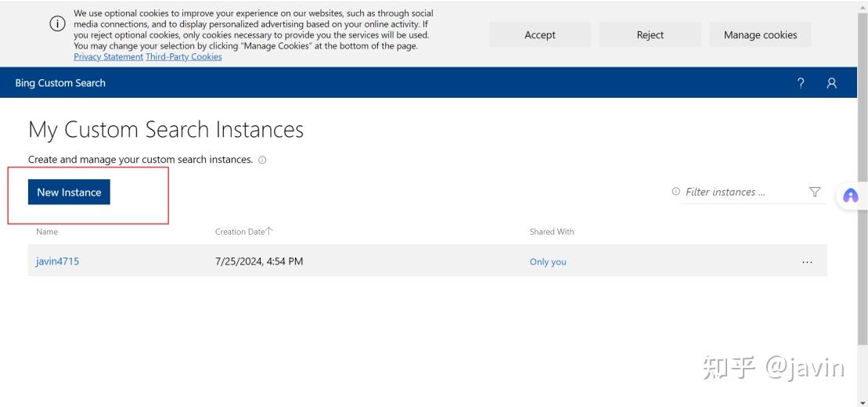Screen dimensions: 868x407
Task: Click the user account icon
Action: (831, 83)
